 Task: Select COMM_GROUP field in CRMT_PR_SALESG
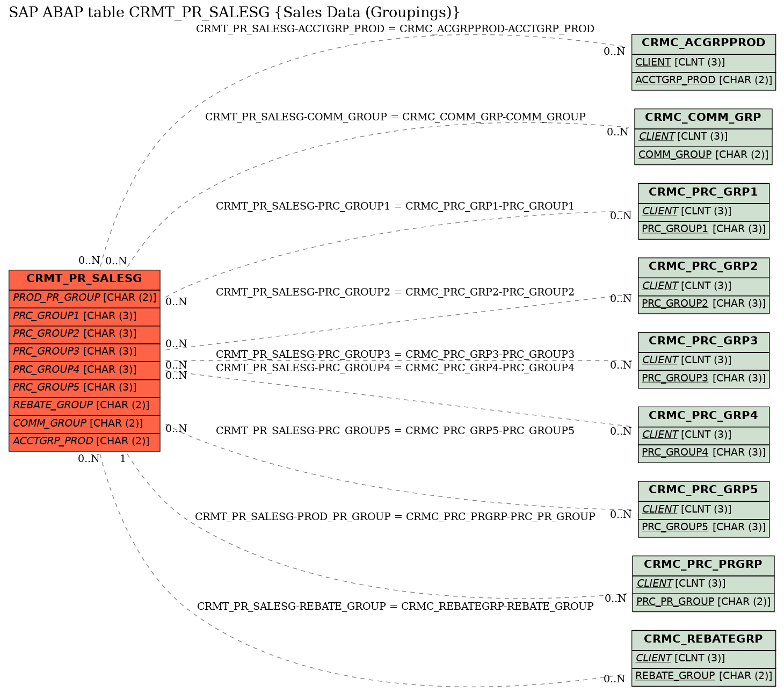point(84,424)
